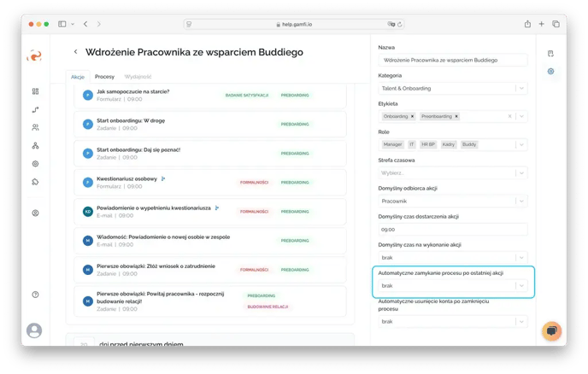This screenshot has height=374, width=588.
Task: Switch to the Procesy tab
Action: pyautogui.click(x=104, y=76)
